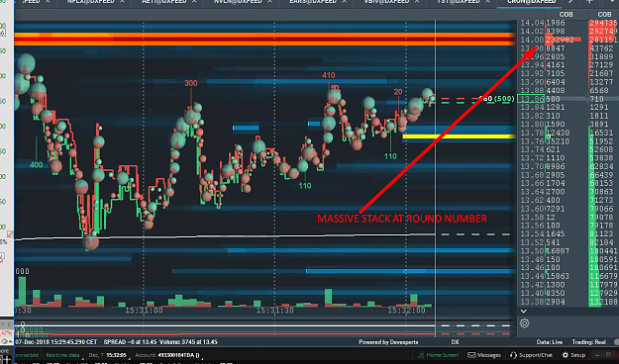
Task: Switch to the AETI@DXFEED tab
Action: coord(163,2)
